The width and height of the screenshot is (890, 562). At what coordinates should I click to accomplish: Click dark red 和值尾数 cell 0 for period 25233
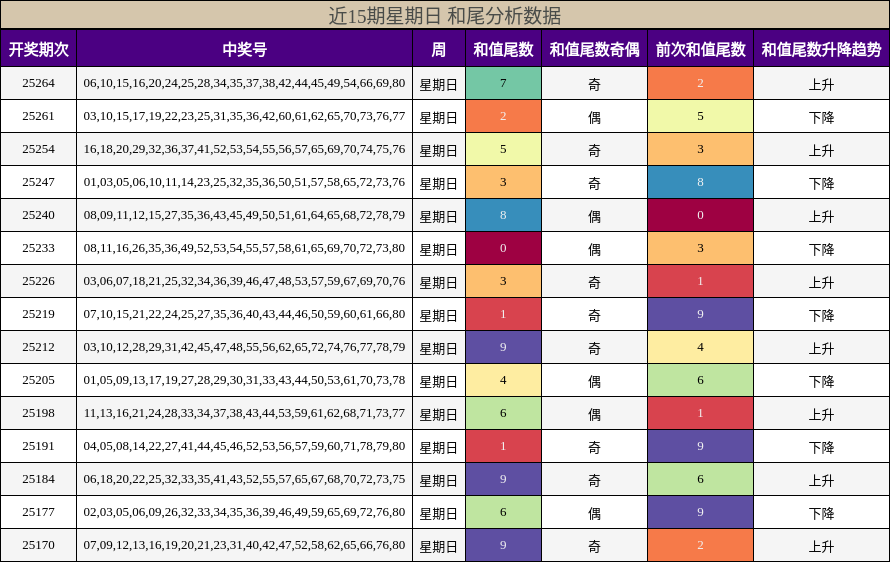pyautogui.click(x=503, y=248)
